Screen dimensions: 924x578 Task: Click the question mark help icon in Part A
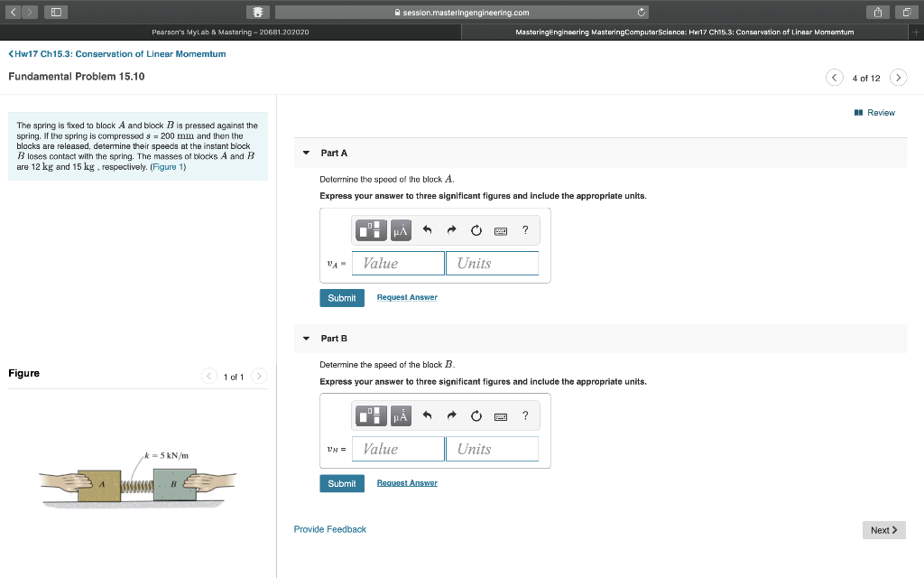tap(524, 230)
